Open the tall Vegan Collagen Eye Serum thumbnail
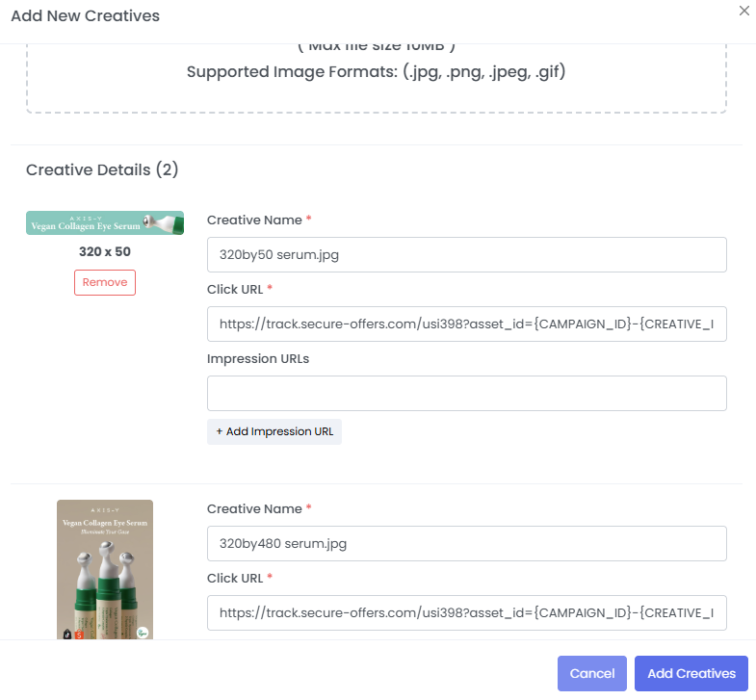 tap(105, 568)
